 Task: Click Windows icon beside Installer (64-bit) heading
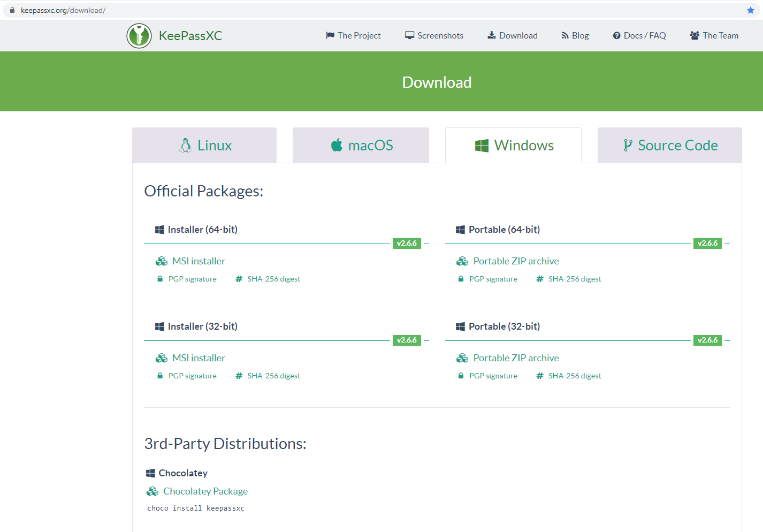pyautogui.click(x=159, y=230)
